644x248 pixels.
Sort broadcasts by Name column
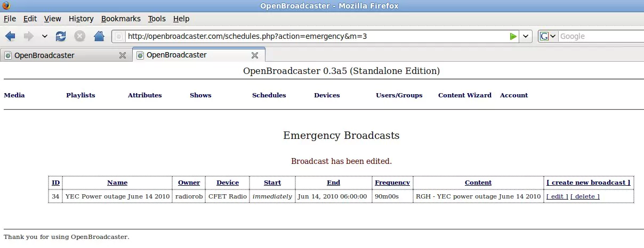point(117,183)
